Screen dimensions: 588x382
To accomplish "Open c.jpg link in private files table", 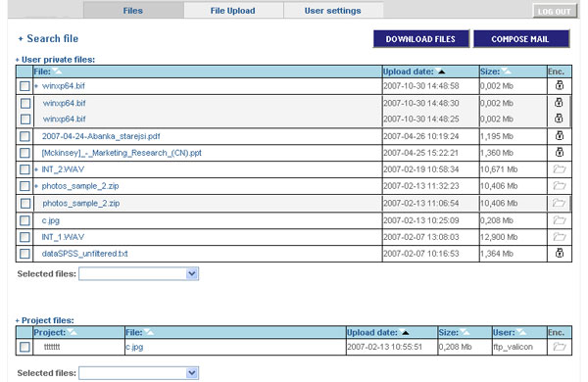I will pyautogui.click(x=51, y=220).
